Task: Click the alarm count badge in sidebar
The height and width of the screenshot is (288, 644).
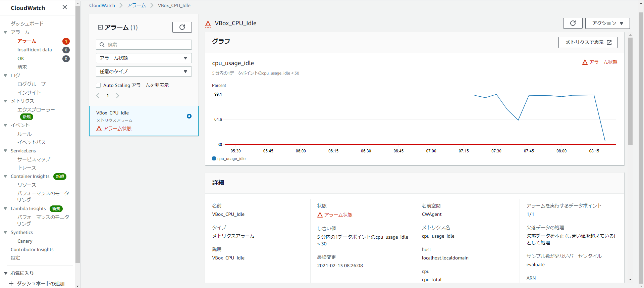Action: pyautogui.click(x=66, y=41)
